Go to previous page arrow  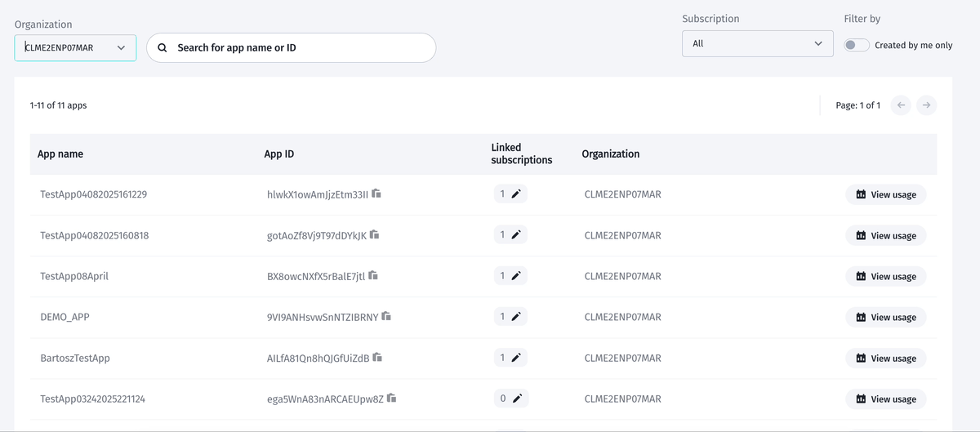point(901,105)
